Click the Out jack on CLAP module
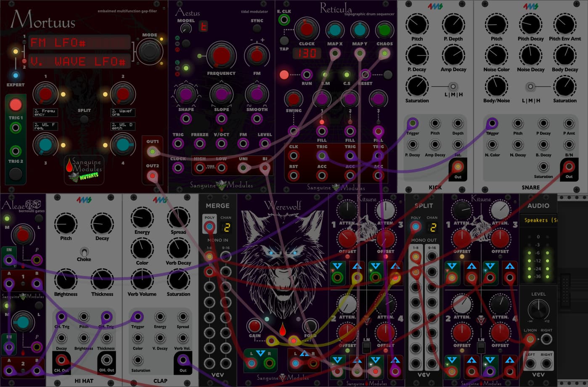Screen dimensions: 588x387 tap(183, 360)
